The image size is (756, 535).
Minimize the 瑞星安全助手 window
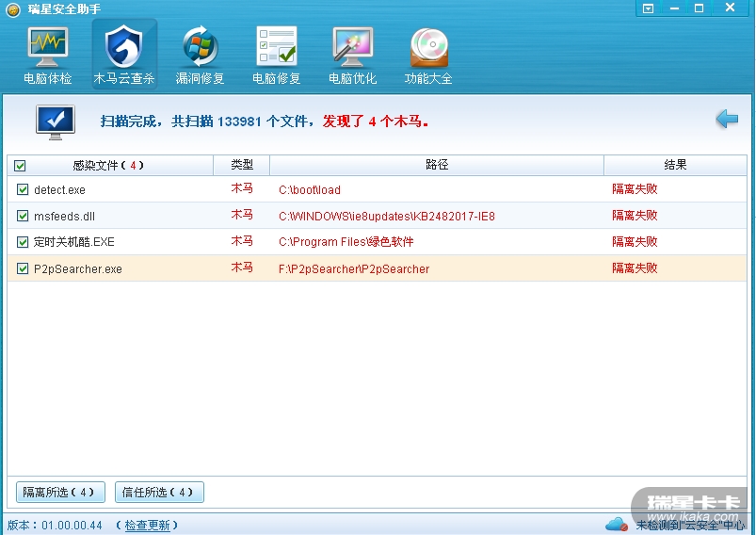click(674, 8)
